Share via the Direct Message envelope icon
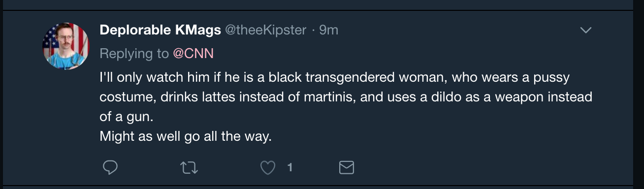This screenshot has height=189, width=644. click(x=347, y=168)
